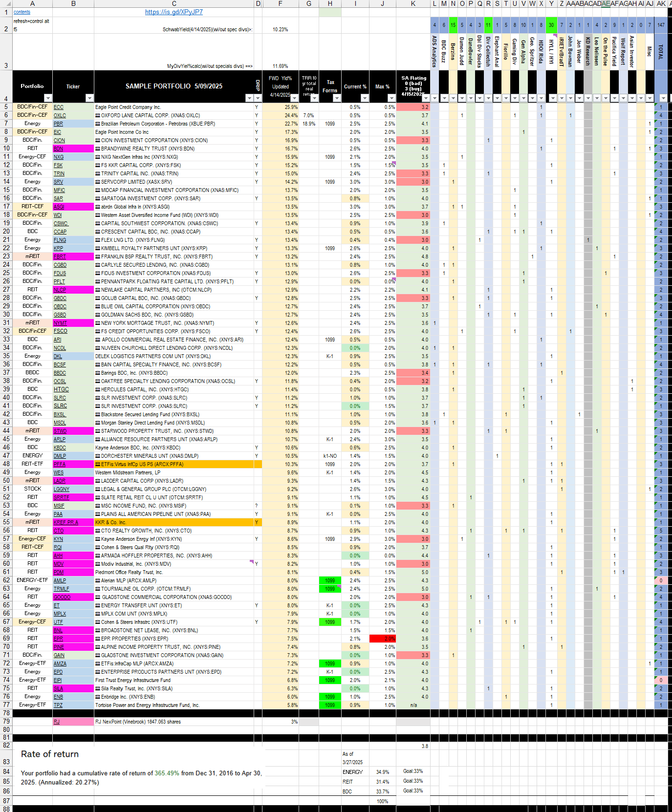672x812 pixels.
Task: Select the green 1099 cell for Alerian MLP
Action: pyautogui.click(x=330, y=581)
